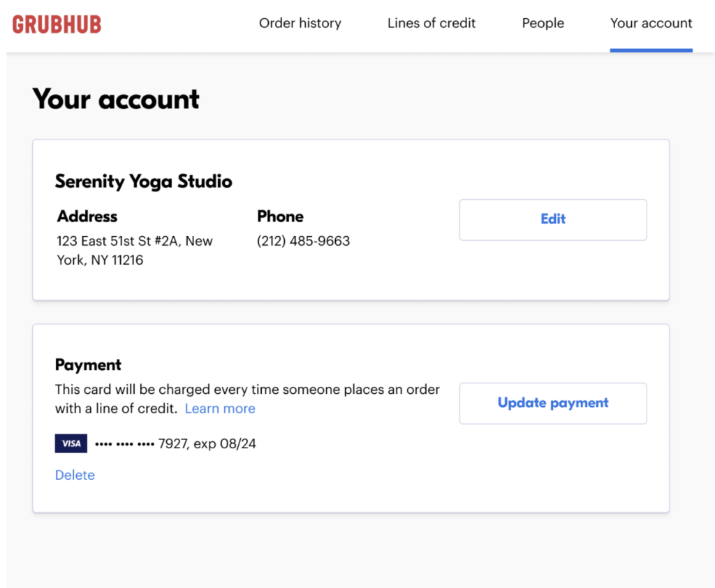Click the Payment section heading
The image size is (715, 588).
click(88, 365)
